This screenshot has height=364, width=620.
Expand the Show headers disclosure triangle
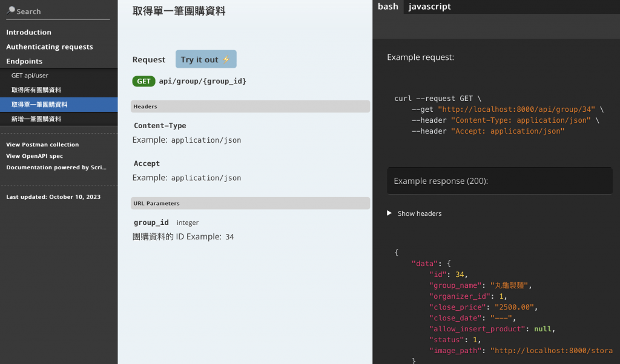click(389, 213)
